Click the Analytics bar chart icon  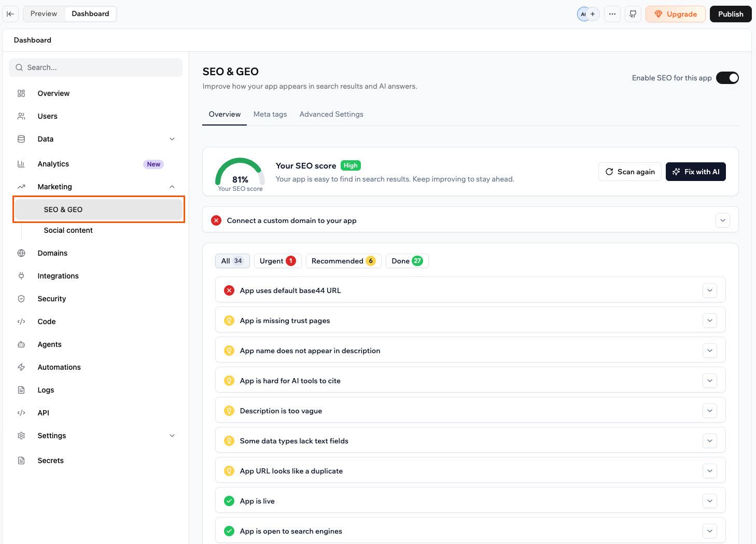coord(21,164)
